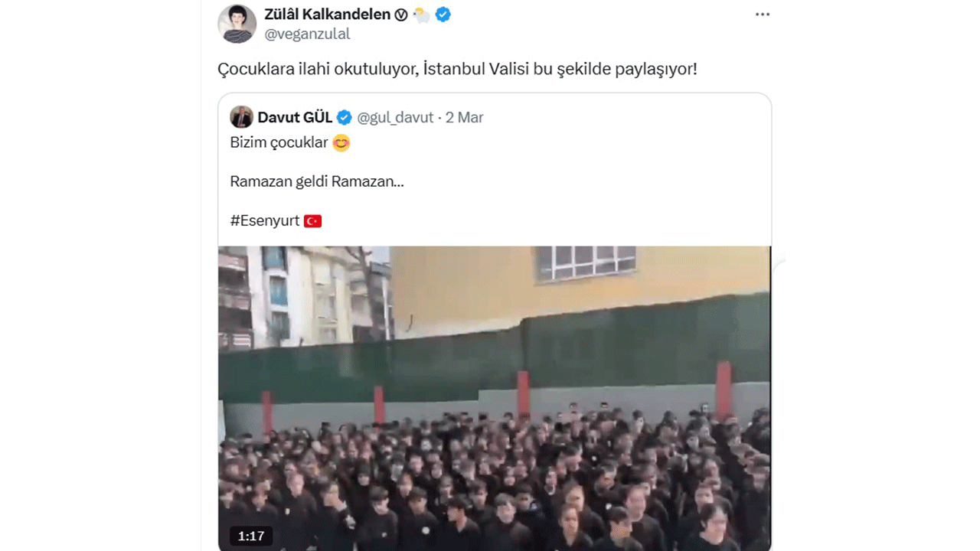Play the embedded schoolyard video

pyautogui.click(x=495, y=398)
